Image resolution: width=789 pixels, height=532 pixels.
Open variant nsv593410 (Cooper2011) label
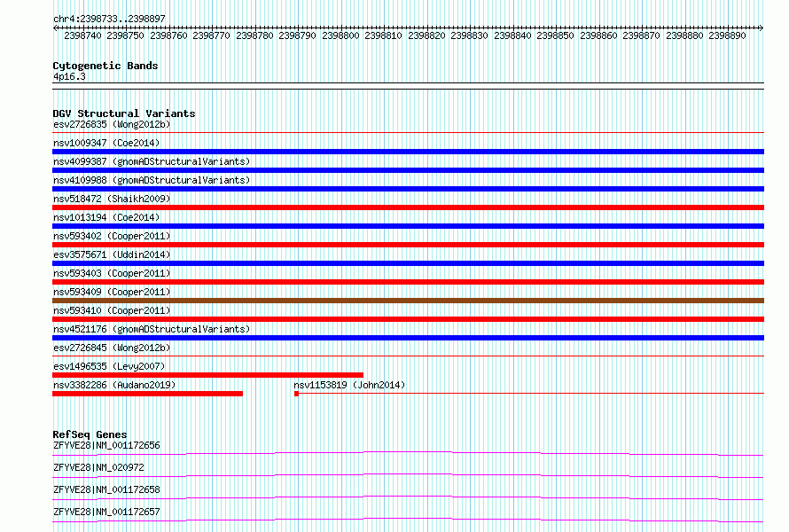(x=112, y=310)
